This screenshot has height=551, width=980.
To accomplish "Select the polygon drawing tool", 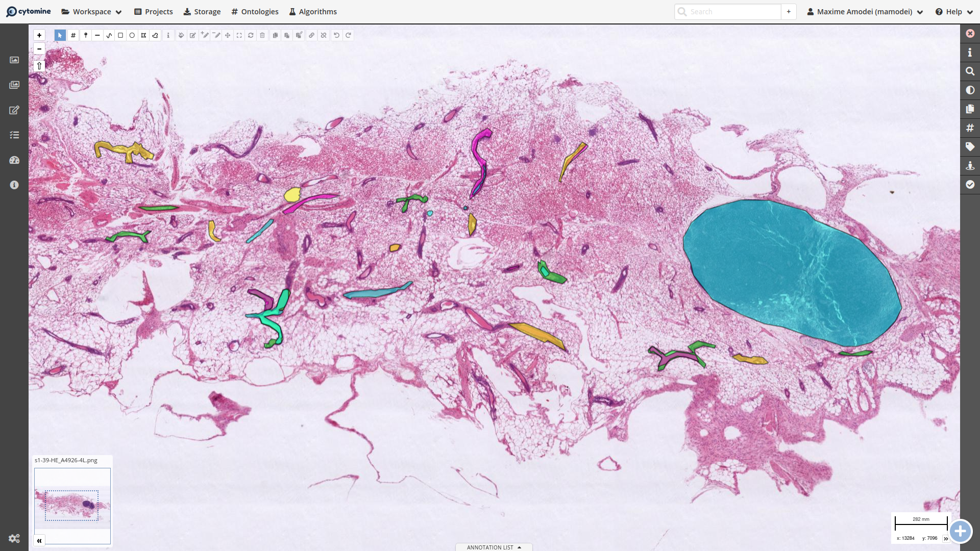I will click(144, 35).
